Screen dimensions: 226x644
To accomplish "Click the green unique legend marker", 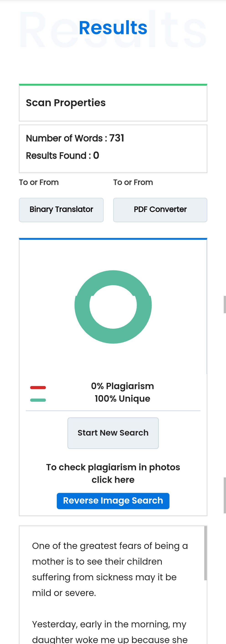I will click(x=38, y=400).
